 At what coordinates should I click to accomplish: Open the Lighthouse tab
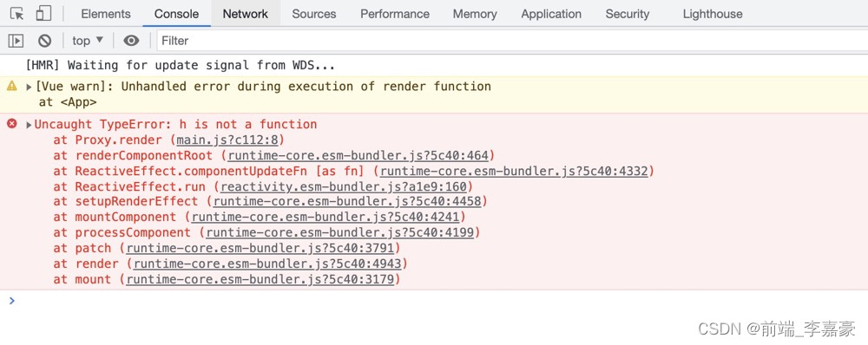point(713,14)
